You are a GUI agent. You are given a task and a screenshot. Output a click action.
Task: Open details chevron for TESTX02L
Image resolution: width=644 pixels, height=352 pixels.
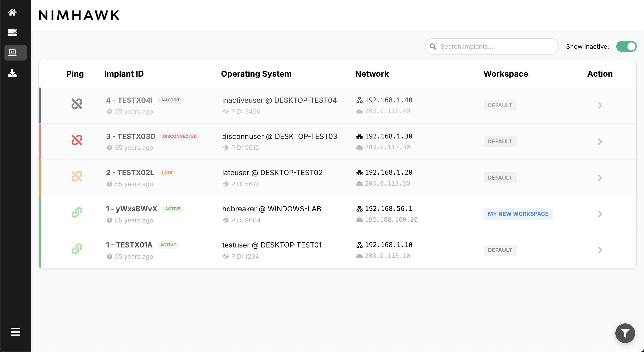click(600, 178)
